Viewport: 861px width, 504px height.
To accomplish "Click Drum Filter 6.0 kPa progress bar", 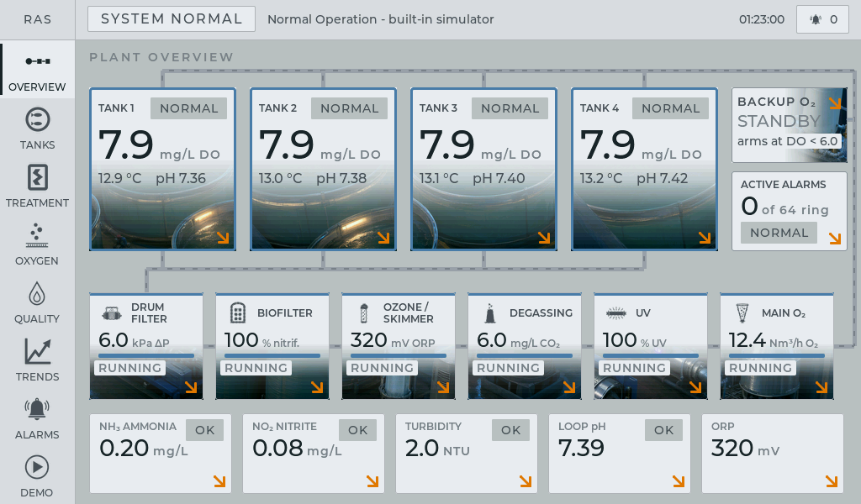I will pyautogui.click(x=146, y=355).
